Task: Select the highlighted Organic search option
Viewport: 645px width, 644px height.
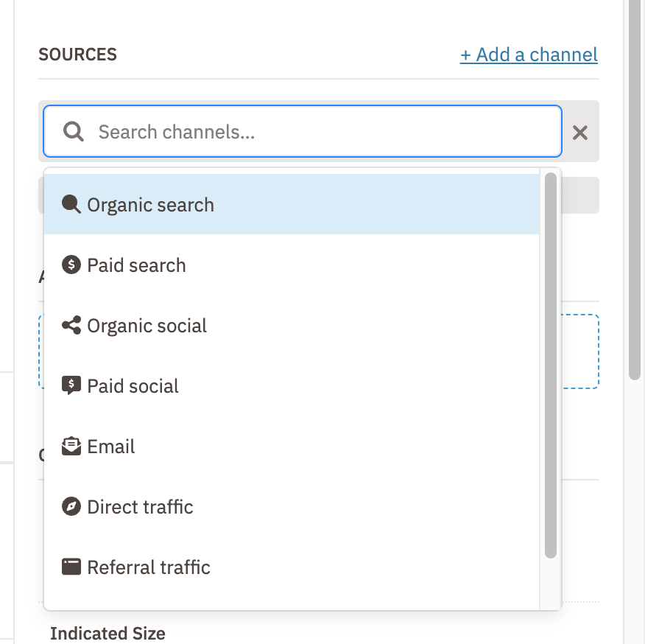Action: click(150, 205)
